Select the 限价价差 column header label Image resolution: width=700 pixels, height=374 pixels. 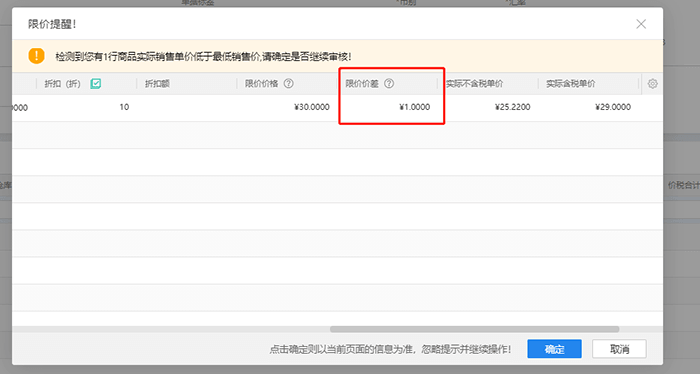tap(362, 83)
